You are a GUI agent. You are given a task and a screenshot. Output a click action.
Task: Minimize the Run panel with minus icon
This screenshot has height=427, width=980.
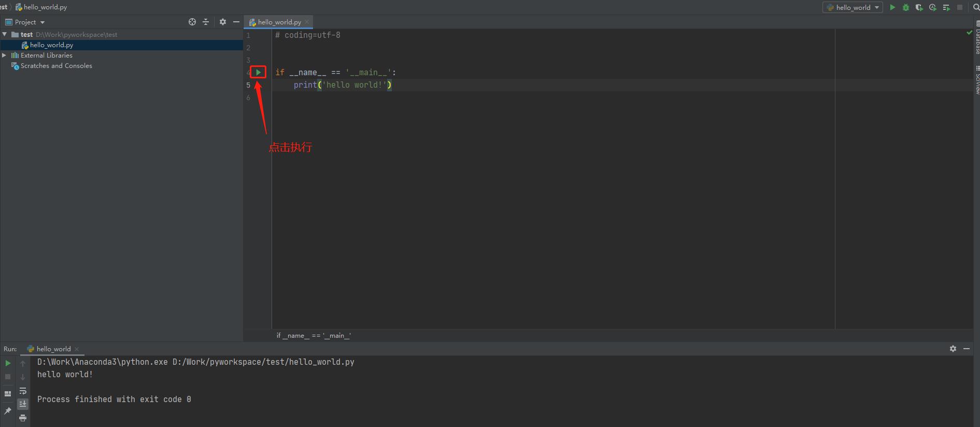pos(967,349)
